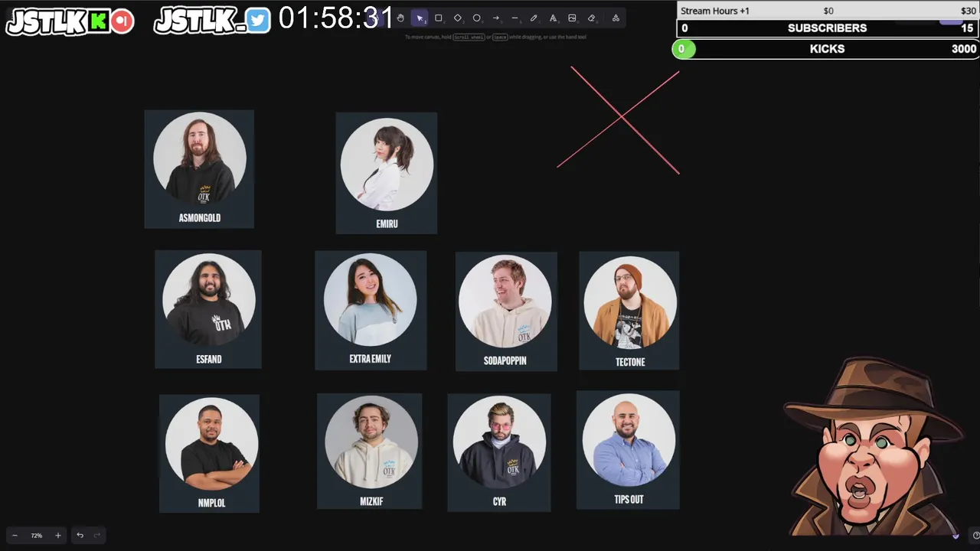The height and width of the screenshot is (551, 980).
Task: Select the Extra Emily card
Action: (371, 310)
